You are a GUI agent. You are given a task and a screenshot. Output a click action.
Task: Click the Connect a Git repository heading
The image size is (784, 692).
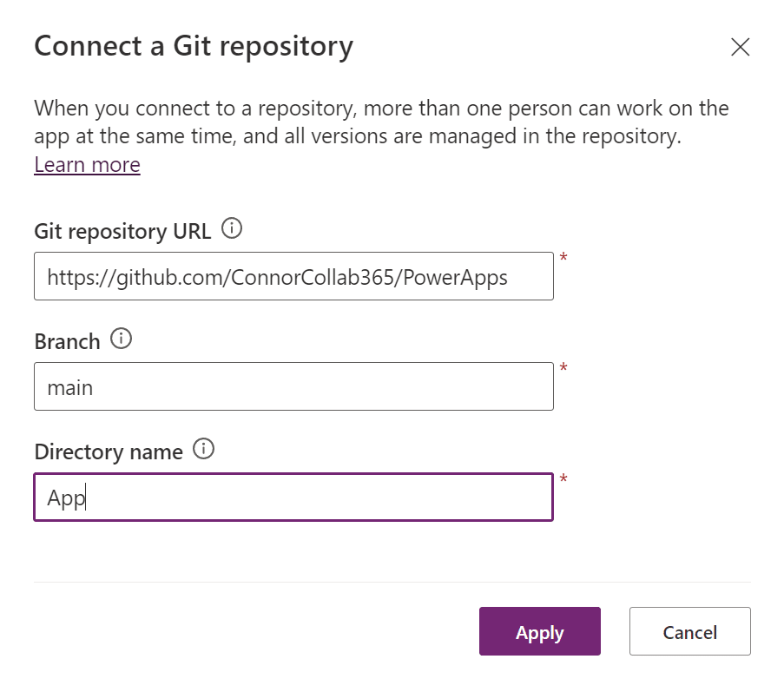194,46
